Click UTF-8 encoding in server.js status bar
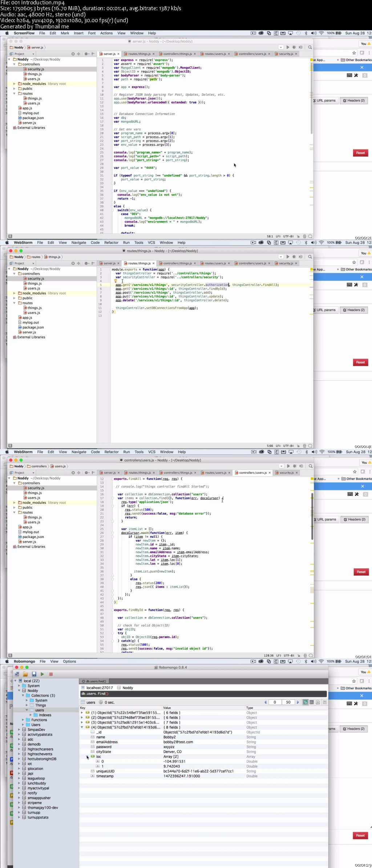 (288, 236)
